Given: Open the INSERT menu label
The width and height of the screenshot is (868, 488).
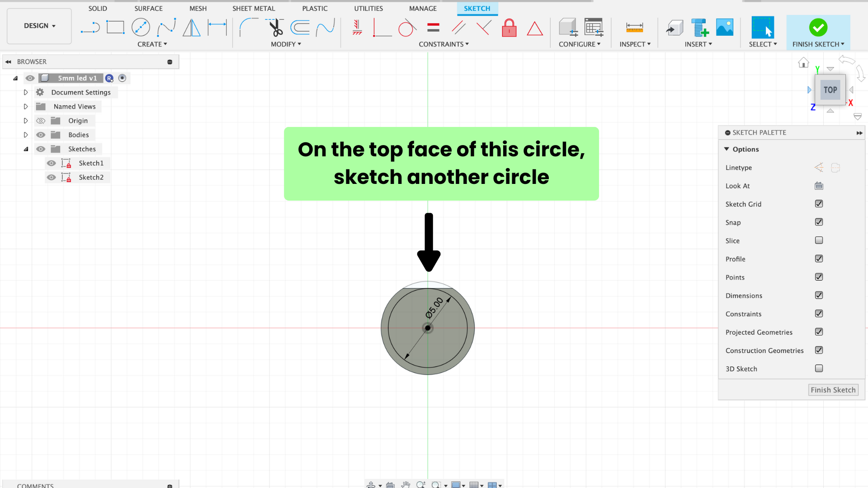Looking at the screenshot, I should (x=698, y=44).
